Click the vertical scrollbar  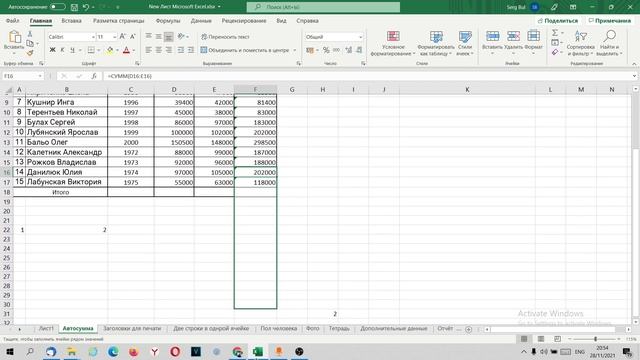(636, 204)
